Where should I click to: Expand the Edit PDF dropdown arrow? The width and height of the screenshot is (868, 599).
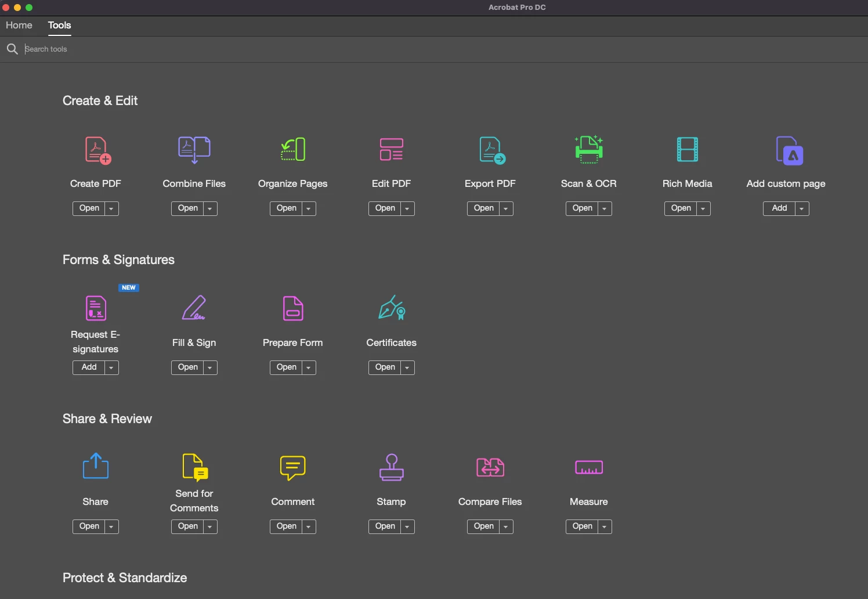point(407,208)
